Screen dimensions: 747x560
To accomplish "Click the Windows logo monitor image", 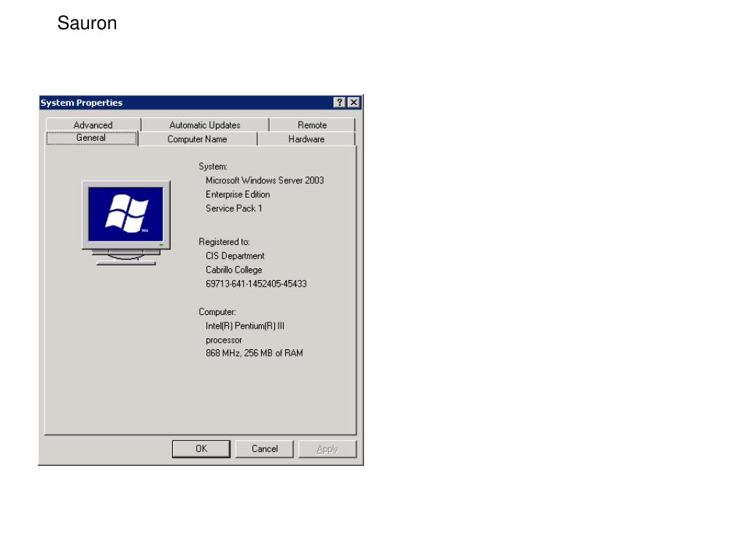I will click(126, 223).
